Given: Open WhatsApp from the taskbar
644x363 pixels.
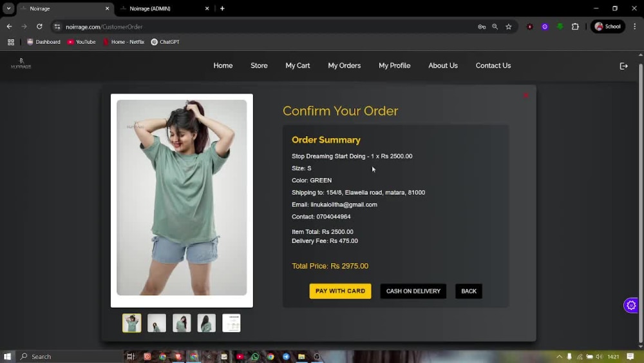Looking at the screenshot, I should tap(255, 357).
